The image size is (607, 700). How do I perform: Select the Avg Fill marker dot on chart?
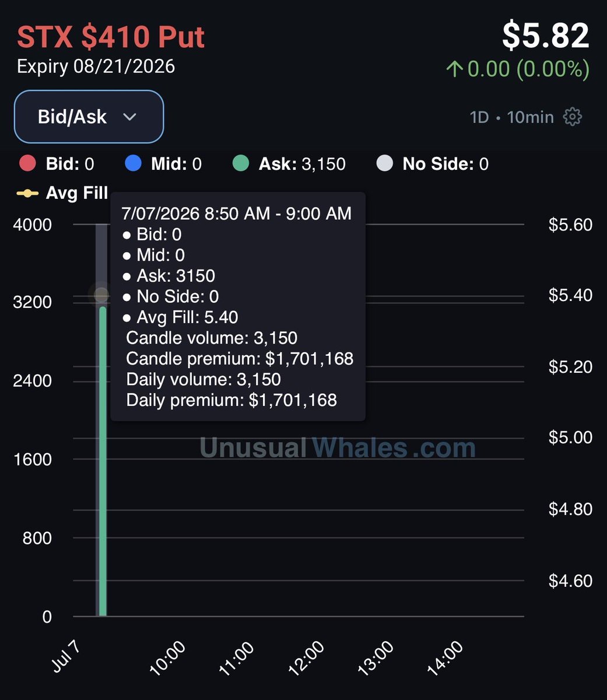click(101, 295)
